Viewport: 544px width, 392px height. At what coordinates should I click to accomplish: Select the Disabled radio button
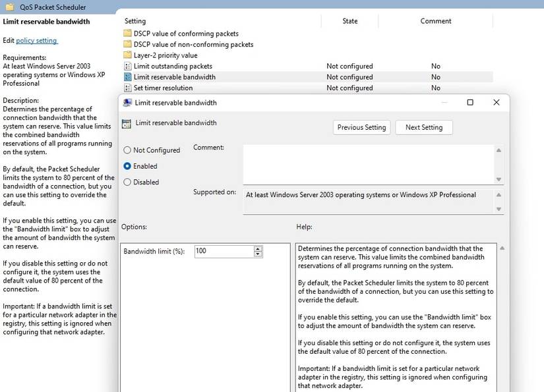[127, 182]
